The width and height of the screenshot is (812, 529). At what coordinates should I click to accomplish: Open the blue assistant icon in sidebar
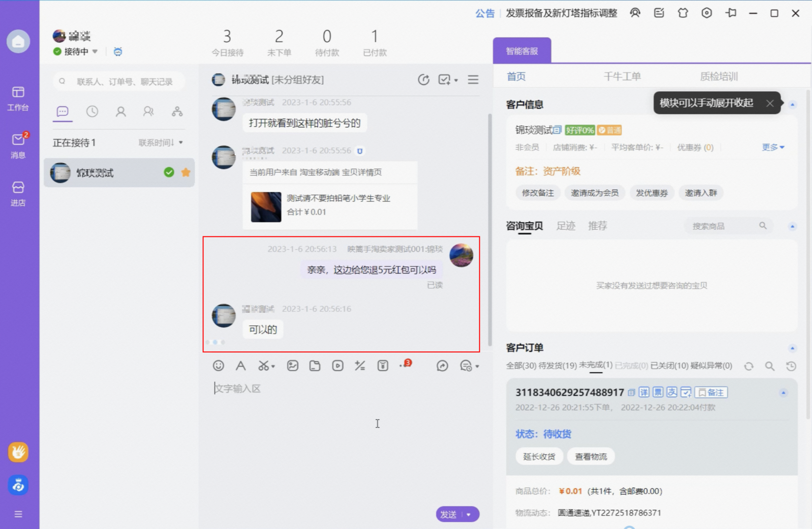(18, 485)
